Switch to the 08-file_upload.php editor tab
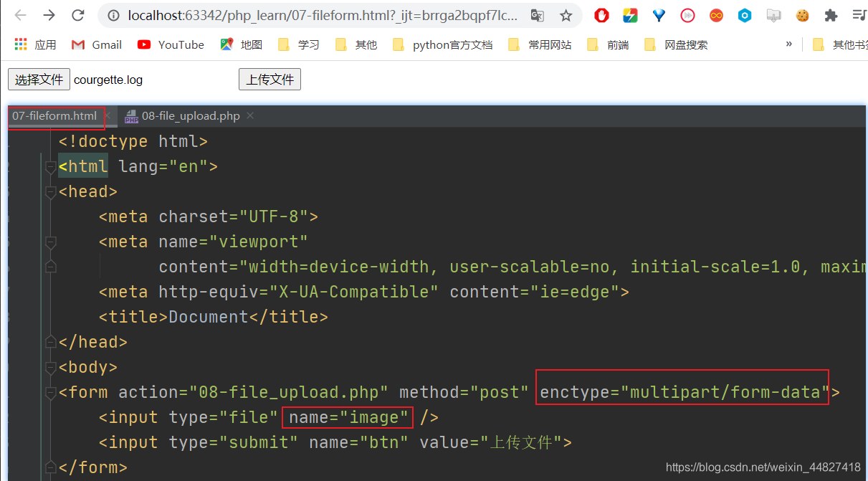868x481 pixels. pyautogui.click(x=191, y=116)
